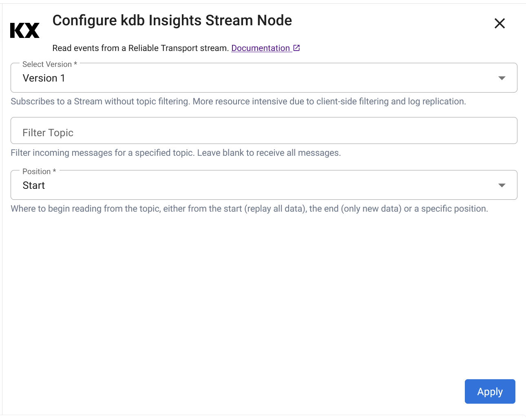
Task: Click the X icon to dismiss the dialog
Action: [x=499, y=23]
